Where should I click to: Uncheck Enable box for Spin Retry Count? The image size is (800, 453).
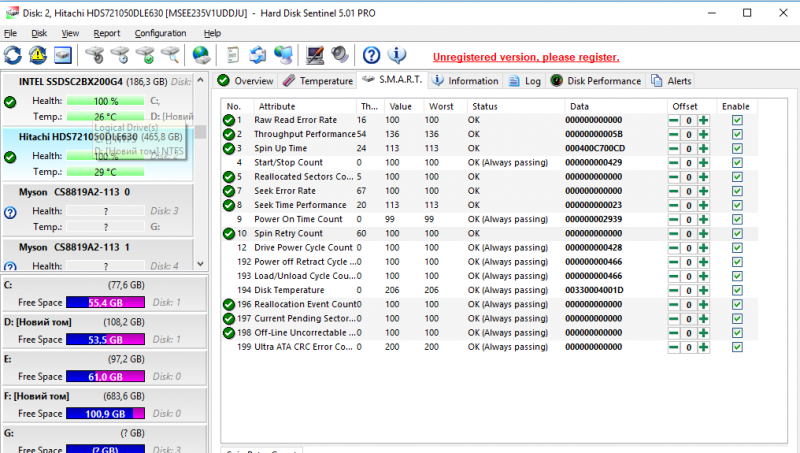pos(737,233)
